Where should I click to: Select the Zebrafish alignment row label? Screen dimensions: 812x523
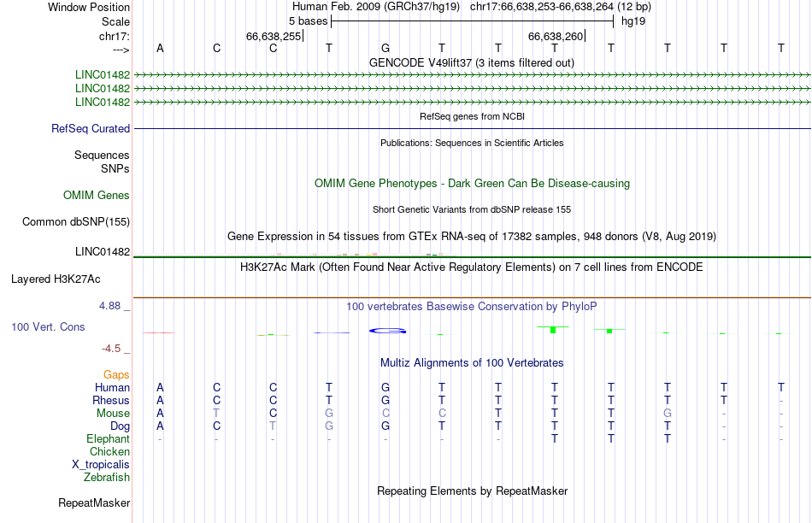coord(107,477)
